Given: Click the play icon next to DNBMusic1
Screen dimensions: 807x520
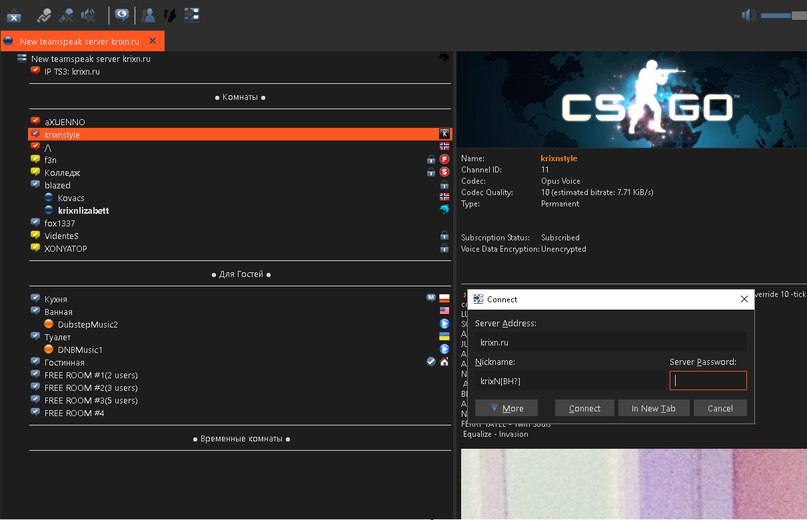Looking at the screenshot, I should click(x=445, y=349).
